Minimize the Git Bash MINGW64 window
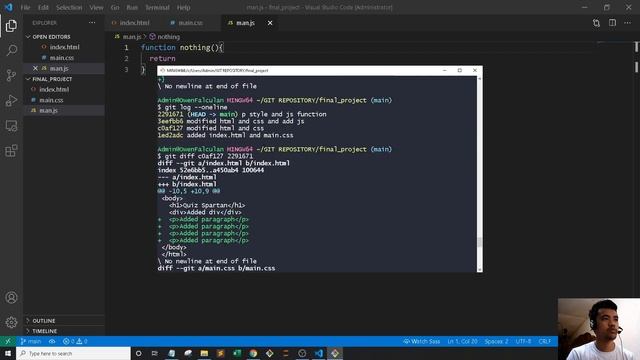This screenshot has height=360, width=640. coord(444,70)
